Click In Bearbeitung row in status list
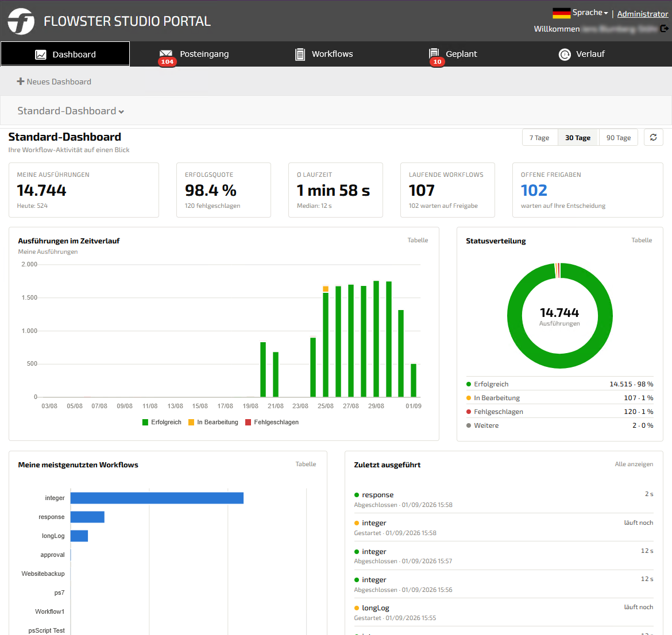672x635 pixels. (560, 398)
